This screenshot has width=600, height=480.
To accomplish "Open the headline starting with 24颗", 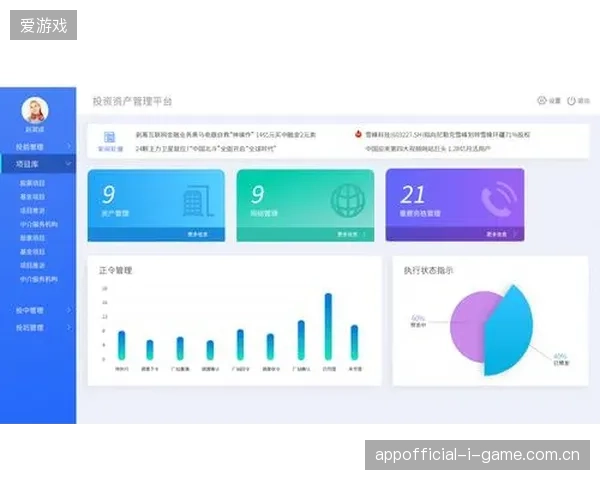I will click(205, 149).
